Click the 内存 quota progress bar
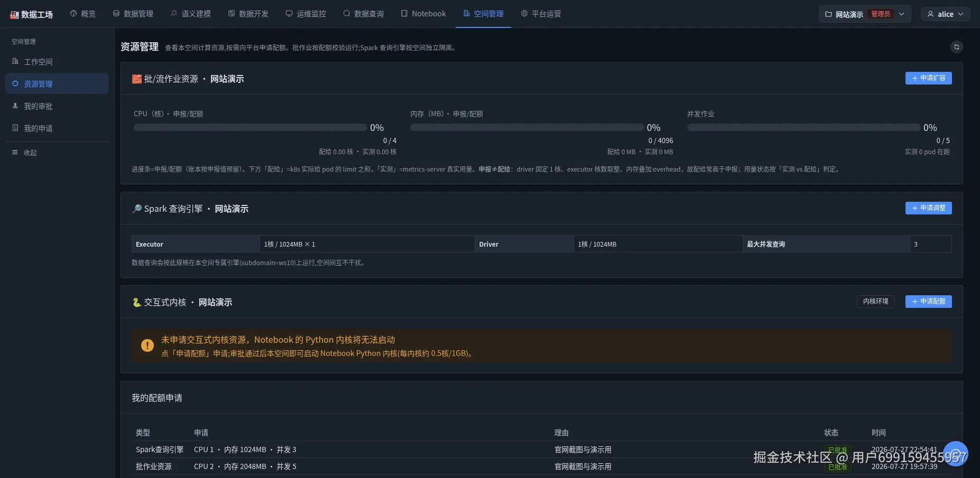The height and width of the screenshot is (478, 980). click(x=527, y=127)
